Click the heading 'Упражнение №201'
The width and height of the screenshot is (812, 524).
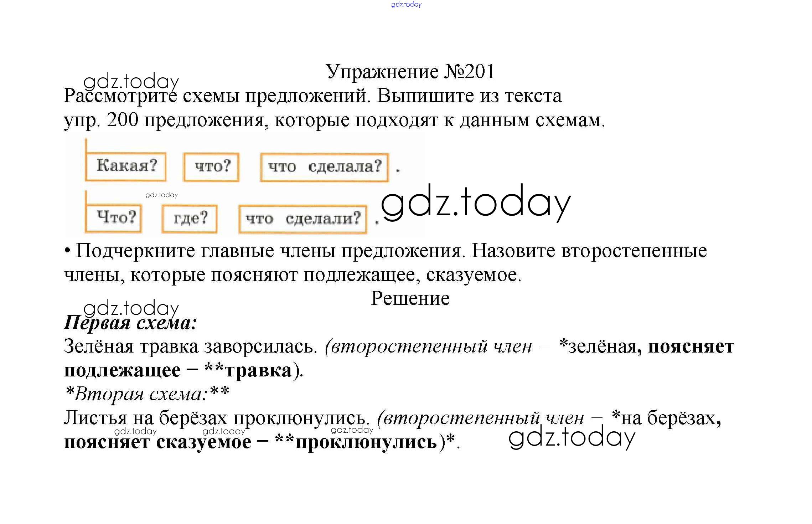[410, 72]
